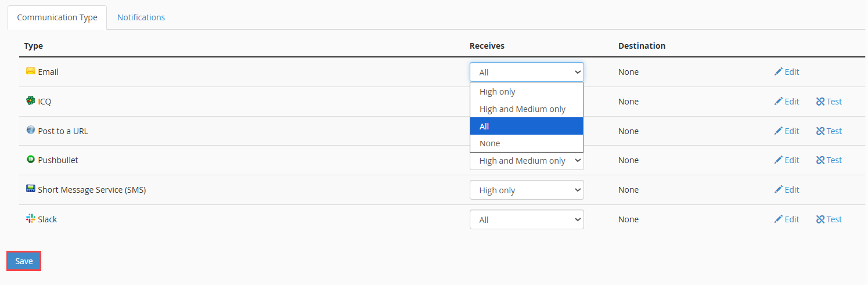Open the Pushbullet Receives dropdown
Image resolution: width=868 pixels, height=285 pixels.
(x=527, y=161)
